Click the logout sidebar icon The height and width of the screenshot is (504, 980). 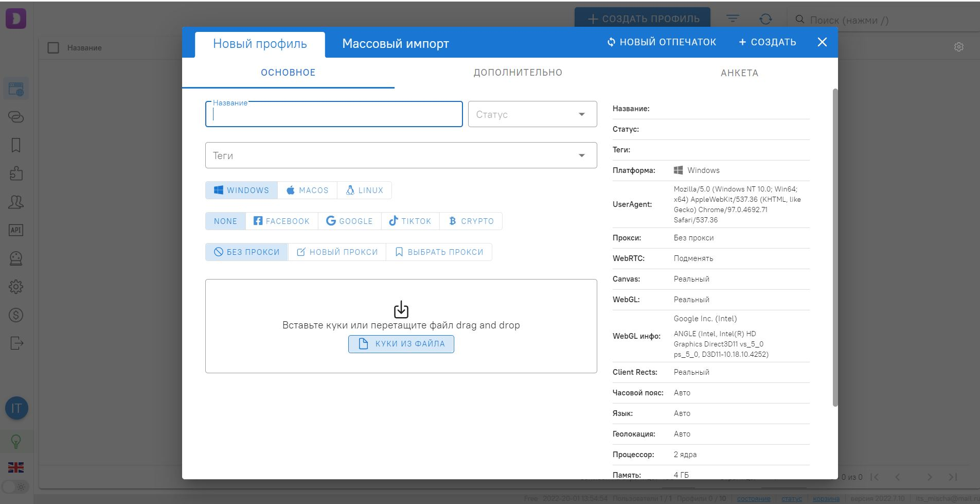16,343
